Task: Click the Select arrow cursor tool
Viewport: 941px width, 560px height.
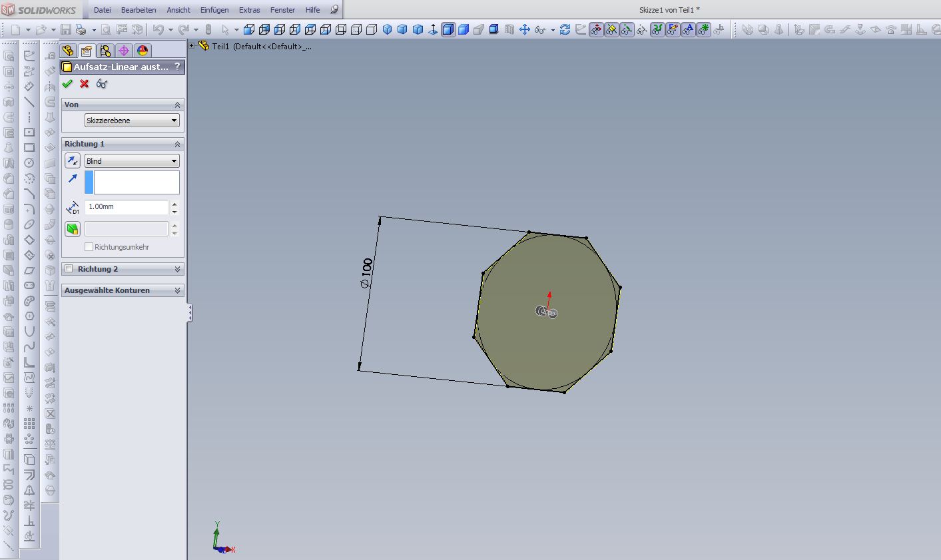Action: 225,29
